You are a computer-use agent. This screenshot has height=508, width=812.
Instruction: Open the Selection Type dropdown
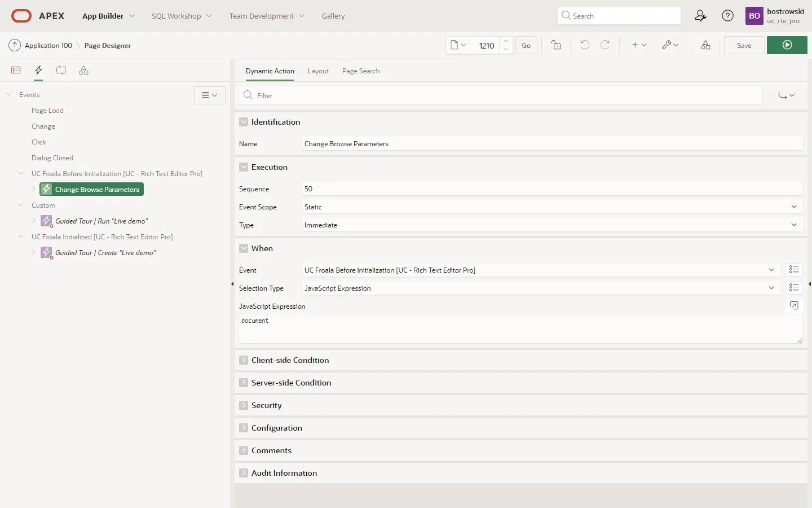click(x=539, y=288)
